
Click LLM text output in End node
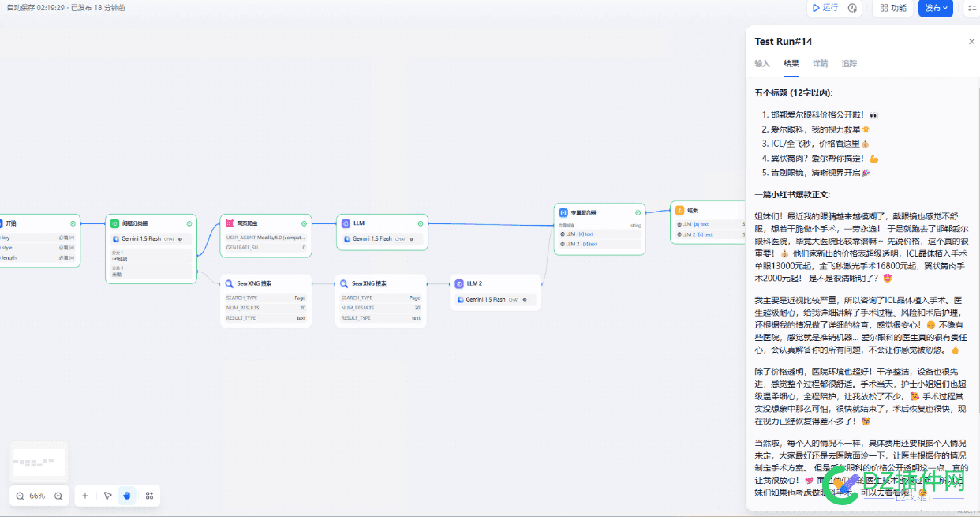coord(710,223)
